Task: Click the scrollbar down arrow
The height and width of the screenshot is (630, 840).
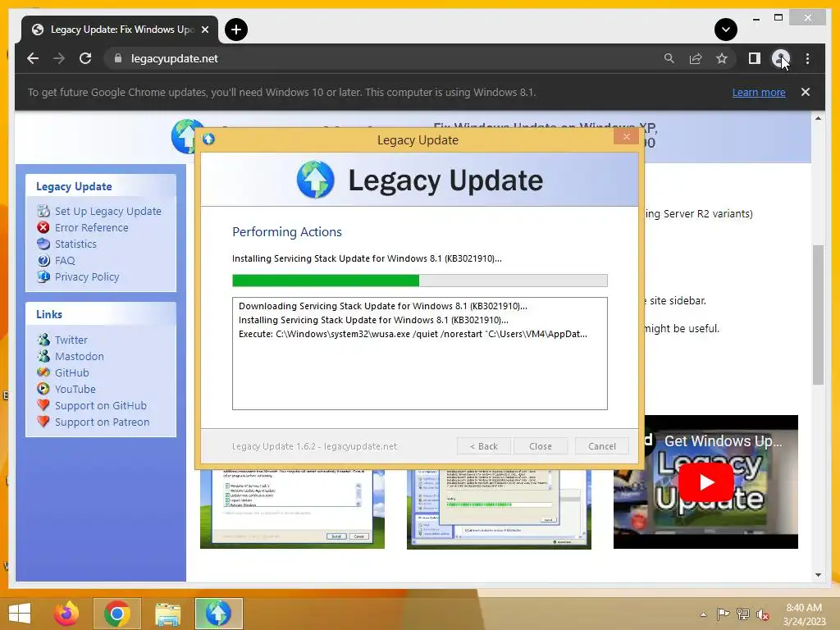Action: tap(818, 575)
